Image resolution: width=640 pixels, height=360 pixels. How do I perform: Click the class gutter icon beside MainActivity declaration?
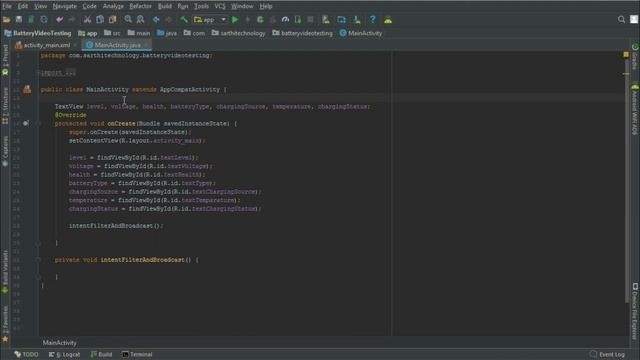point(27,89)
